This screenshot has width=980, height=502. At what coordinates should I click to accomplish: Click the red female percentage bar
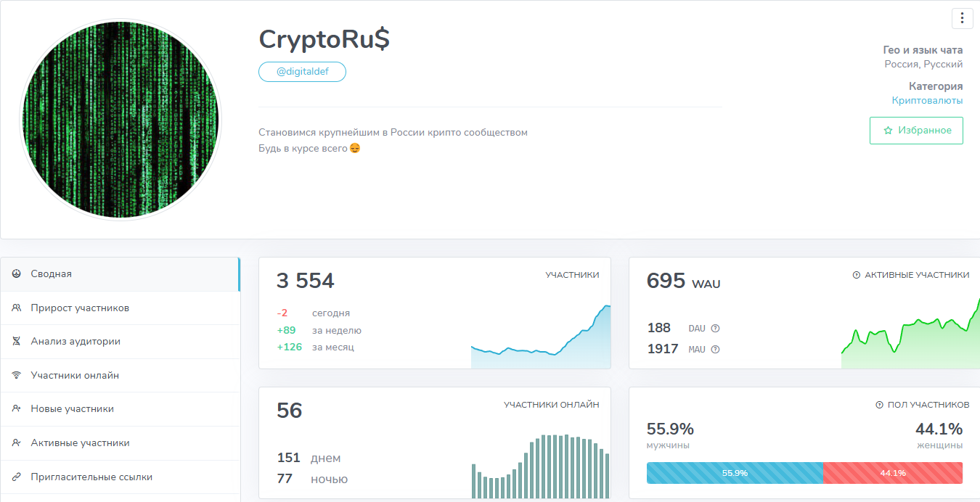[x=892, y=473]
